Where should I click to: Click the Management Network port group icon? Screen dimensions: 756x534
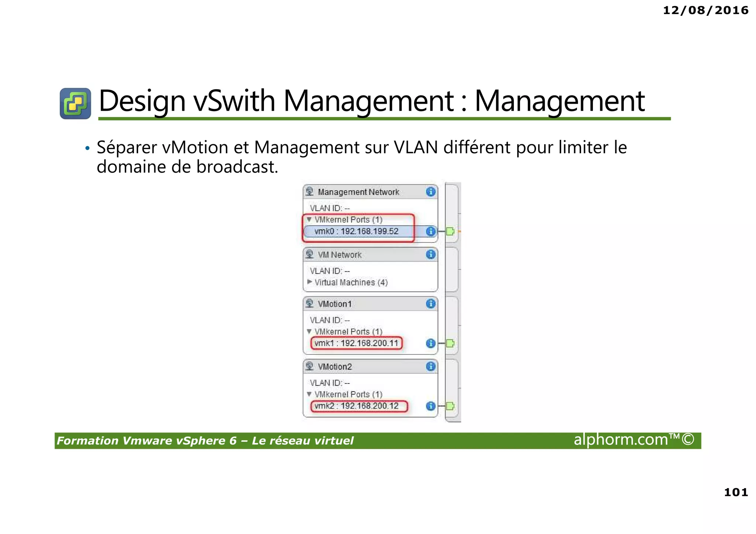pyautogui.click(x=310, y=192)
